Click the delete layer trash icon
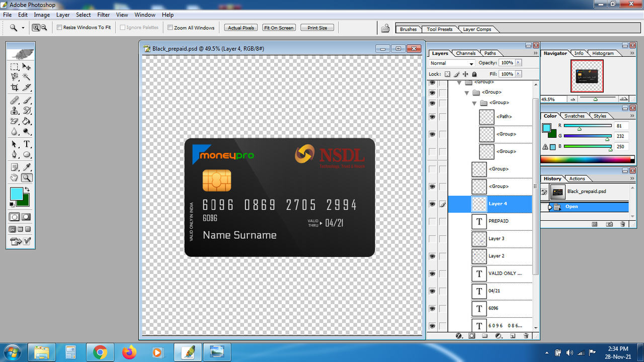Screen dimensions: 644x362 pyautogui.click(x=526, y=335)
